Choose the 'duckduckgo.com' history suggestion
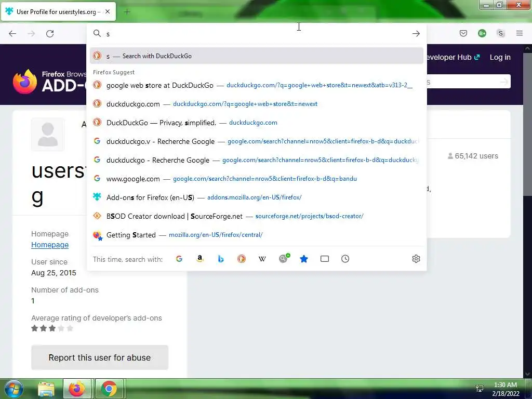The image size is (532, 399). (257, 104)
